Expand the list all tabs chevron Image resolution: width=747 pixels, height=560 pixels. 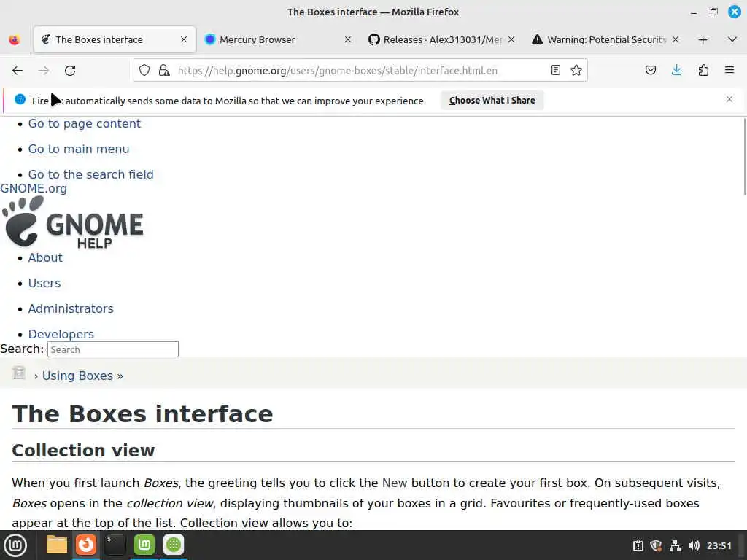pyautogui.click(x=732, y=39)
